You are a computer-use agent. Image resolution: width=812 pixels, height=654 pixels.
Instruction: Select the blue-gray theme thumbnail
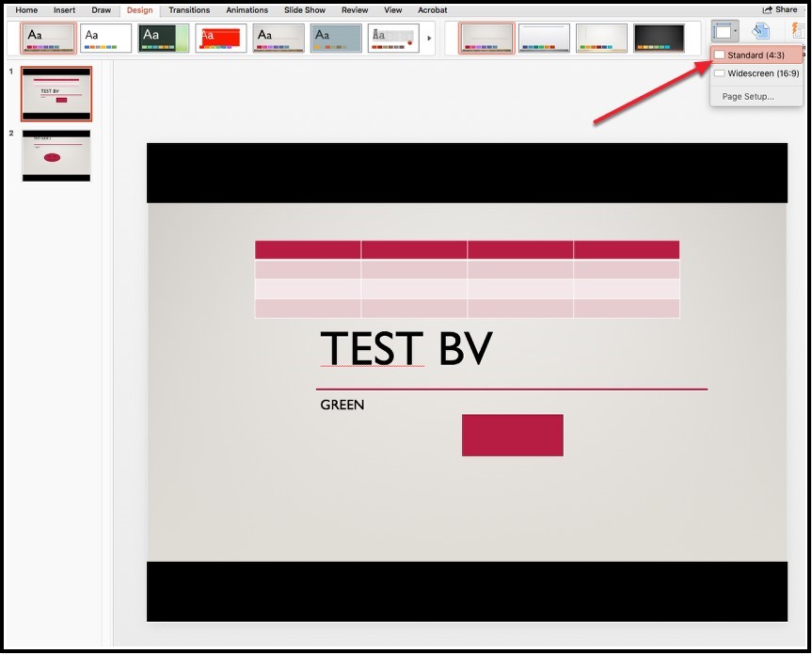pyautogui.click(x=335, y=38)
